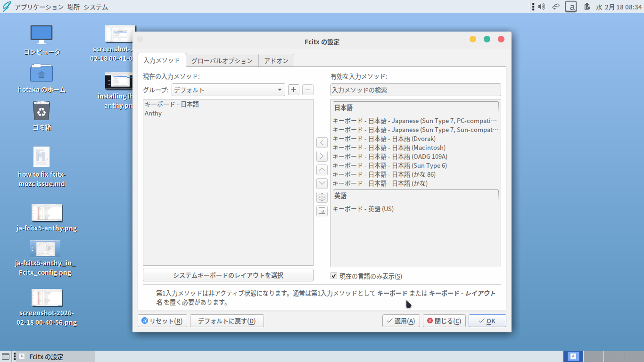The height and width of the screenshot is (362, 644).
Task: Click left arrow to add input method
Action: tap(322, 142)
